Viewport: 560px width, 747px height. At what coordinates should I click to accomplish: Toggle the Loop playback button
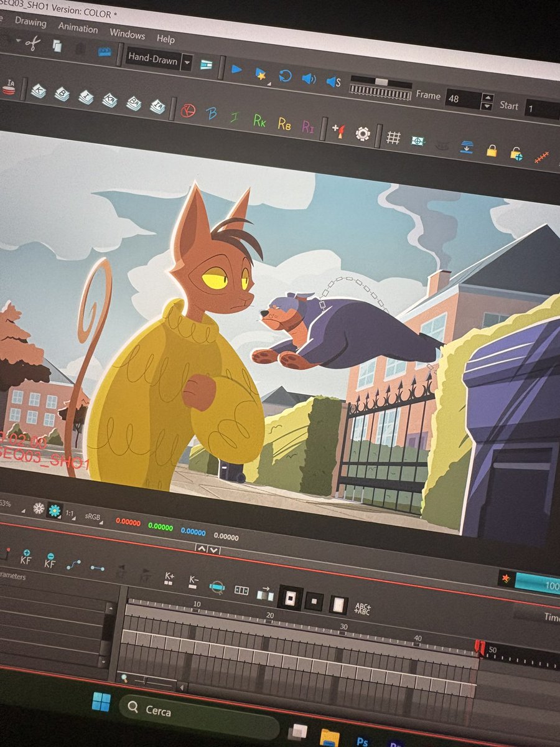[284, 76]
